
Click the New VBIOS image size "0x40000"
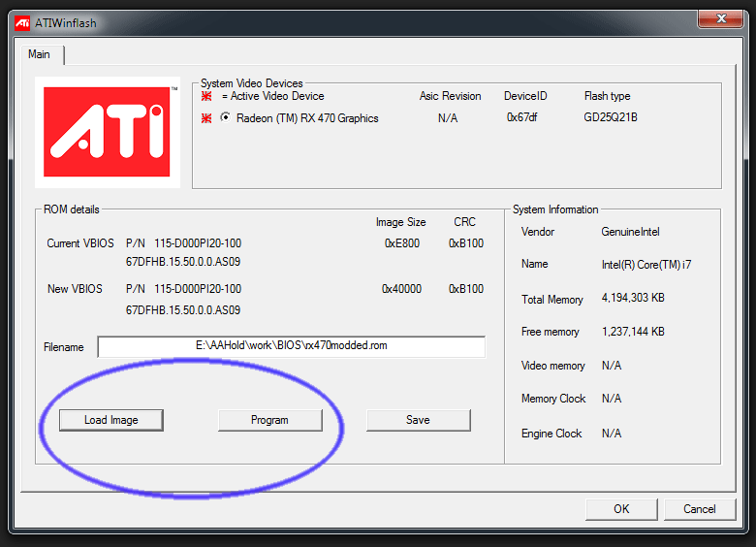click(401, 289)
